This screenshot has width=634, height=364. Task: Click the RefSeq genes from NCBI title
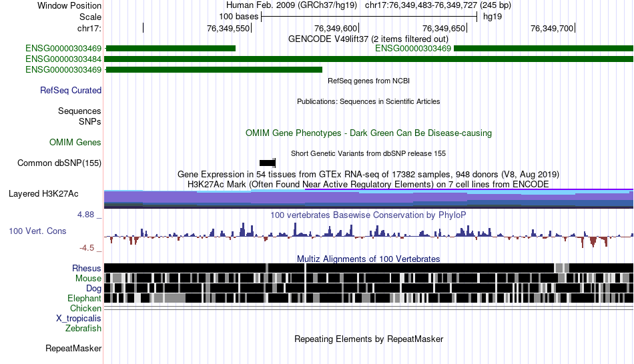pos(369,81)
